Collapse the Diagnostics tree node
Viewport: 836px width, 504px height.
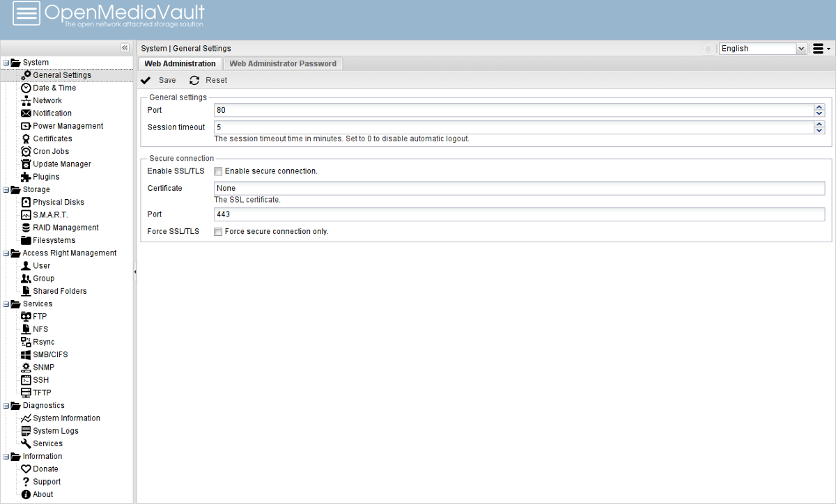pyautogui.click(x=6, y=405)
